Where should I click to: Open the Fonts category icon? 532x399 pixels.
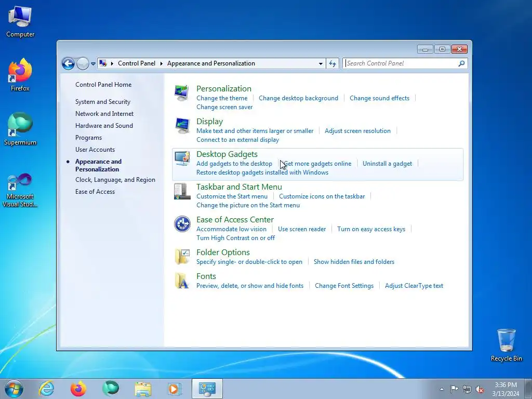tap(182, 281)
